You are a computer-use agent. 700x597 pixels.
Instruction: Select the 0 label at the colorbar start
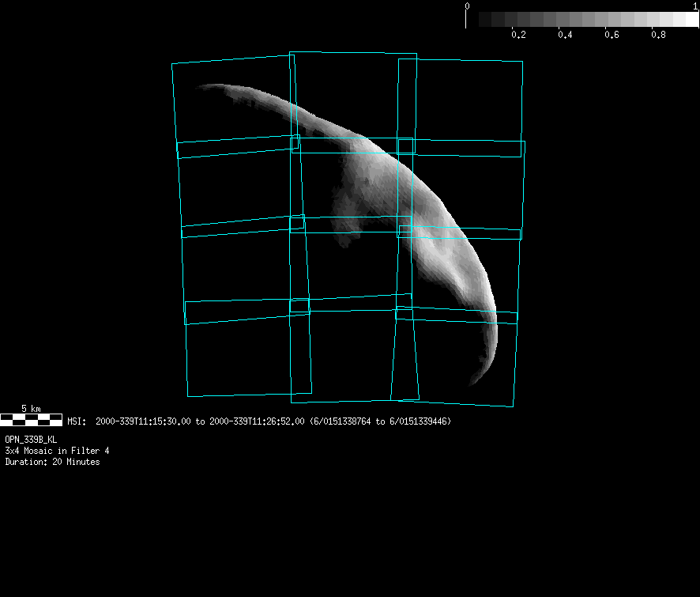467,6
